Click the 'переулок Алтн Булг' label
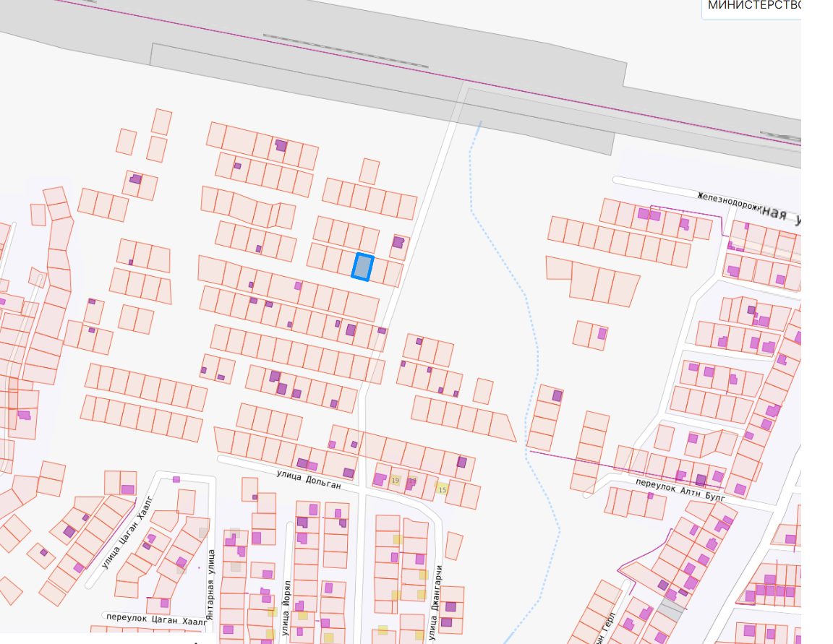Screen dimensions: 833x644 click(680, 489)
